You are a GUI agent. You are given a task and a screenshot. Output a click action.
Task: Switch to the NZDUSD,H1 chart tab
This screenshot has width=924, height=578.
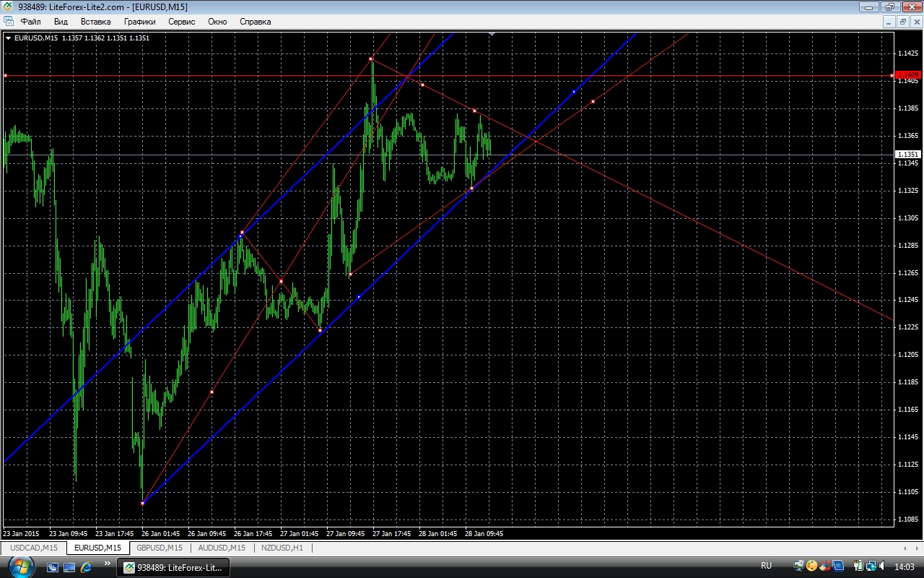(x=282, y=548)
